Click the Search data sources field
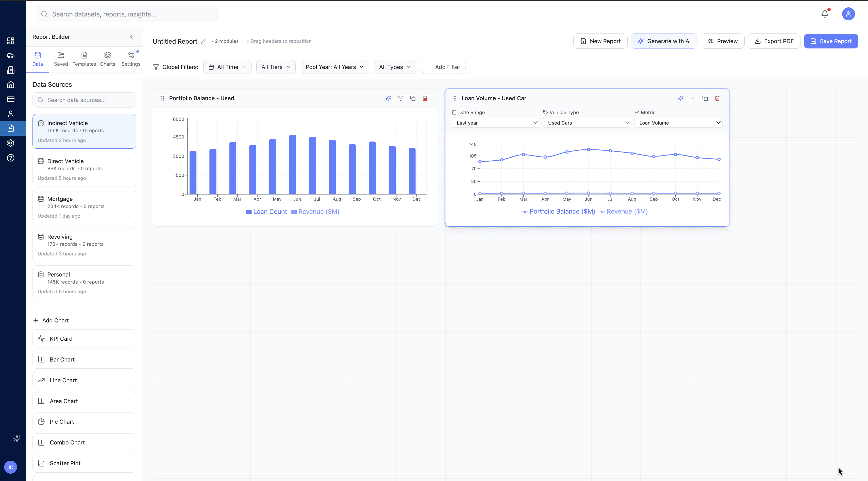Viewport: 868px width, 481px height. point(84,100)
